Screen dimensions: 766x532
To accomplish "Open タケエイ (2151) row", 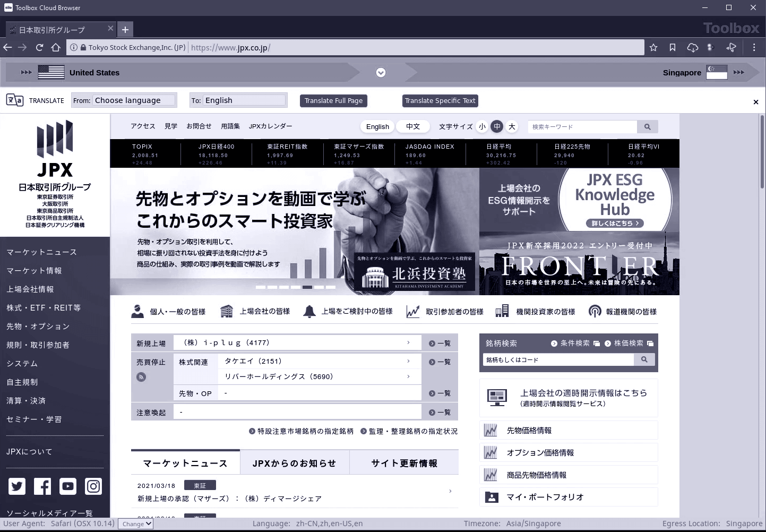I will tap(320, 361).
